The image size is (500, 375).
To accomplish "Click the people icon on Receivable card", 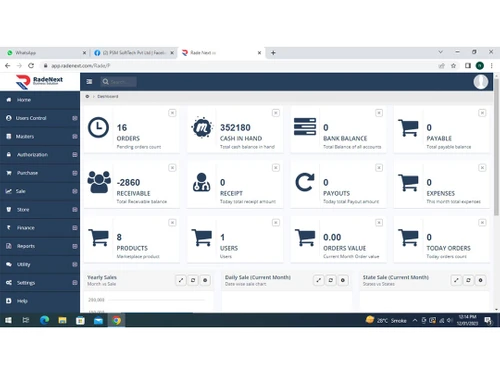I will tap(99, 182).
